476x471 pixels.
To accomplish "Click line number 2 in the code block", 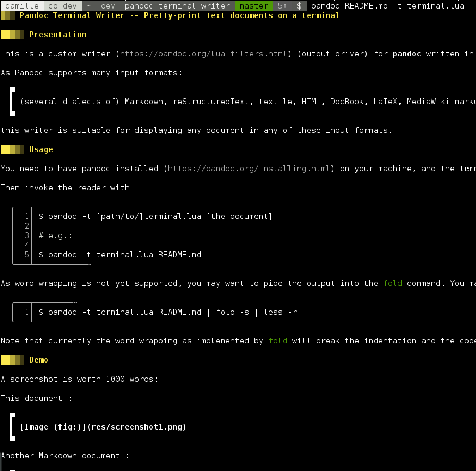I will pos(27,226).
